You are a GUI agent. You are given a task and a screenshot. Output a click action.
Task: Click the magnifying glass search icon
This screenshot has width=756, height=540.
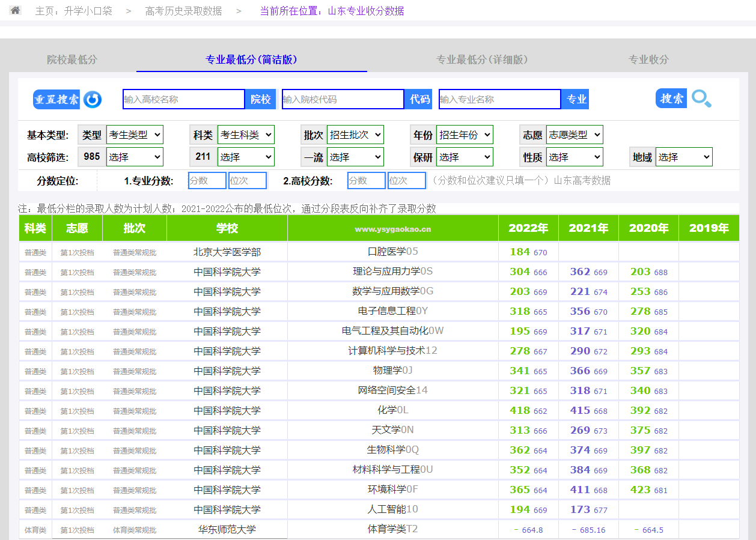click(x=701, y=99)
